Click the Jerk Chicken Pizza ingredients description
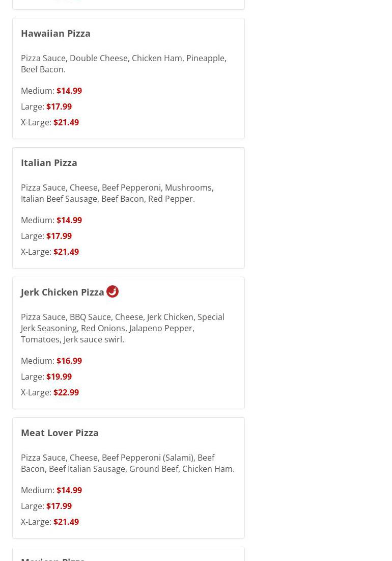The width and height of the screenshot is (392, 561). [123, 328]
